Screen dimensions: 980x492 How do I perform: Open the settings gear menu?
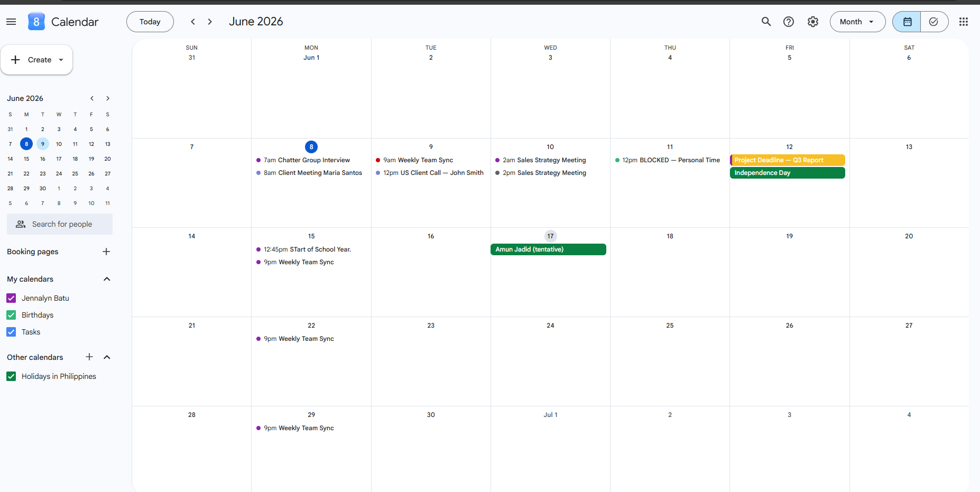[813, 22]
